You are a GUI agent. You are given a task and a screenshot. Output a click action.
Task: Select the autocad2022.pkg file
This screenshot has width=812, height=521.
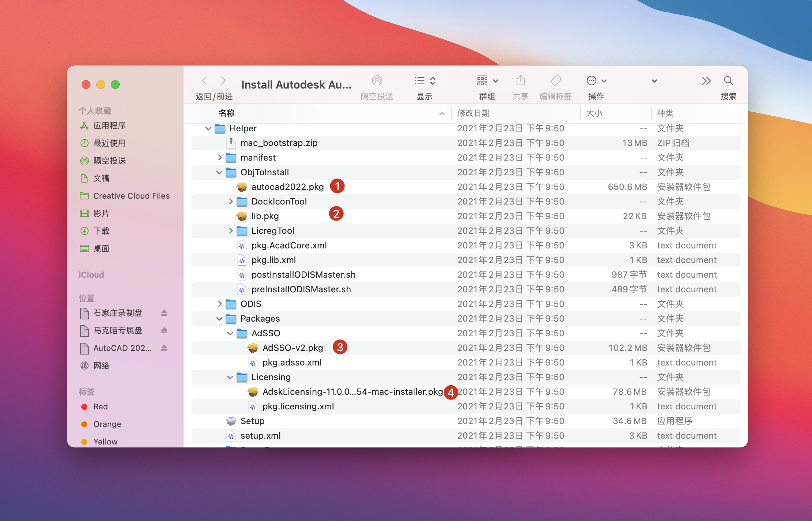pyautogui.click(x=287, y=187)
